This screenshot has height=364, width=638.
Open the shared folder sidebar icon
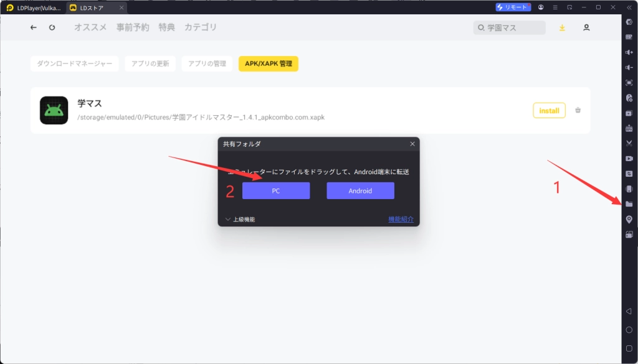pyautogui.click(x=629, y=204)
